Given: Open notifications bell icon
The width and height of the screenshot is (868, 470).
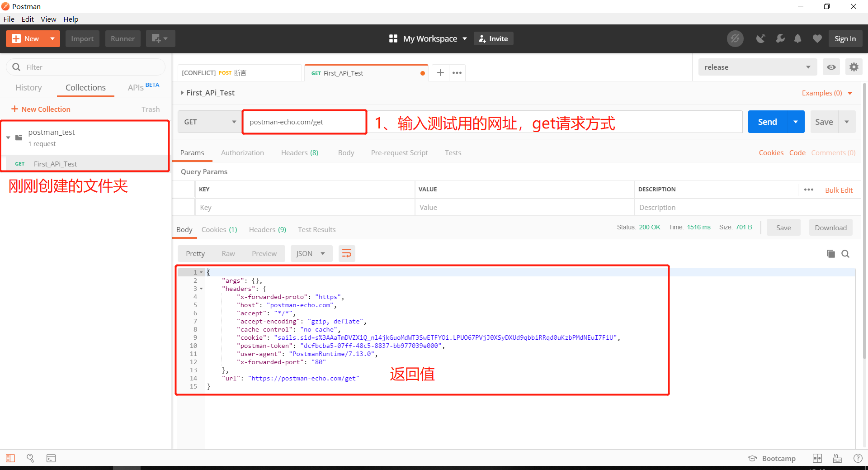Looking at the screenshot, I should coord(798,39).
